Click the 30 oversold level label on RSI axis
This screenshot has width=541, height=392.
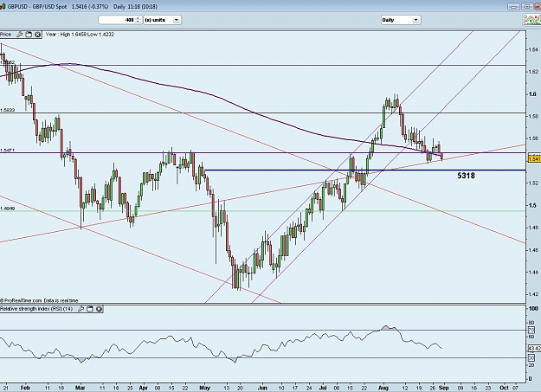pyautogui.click(x=531, y=358)
